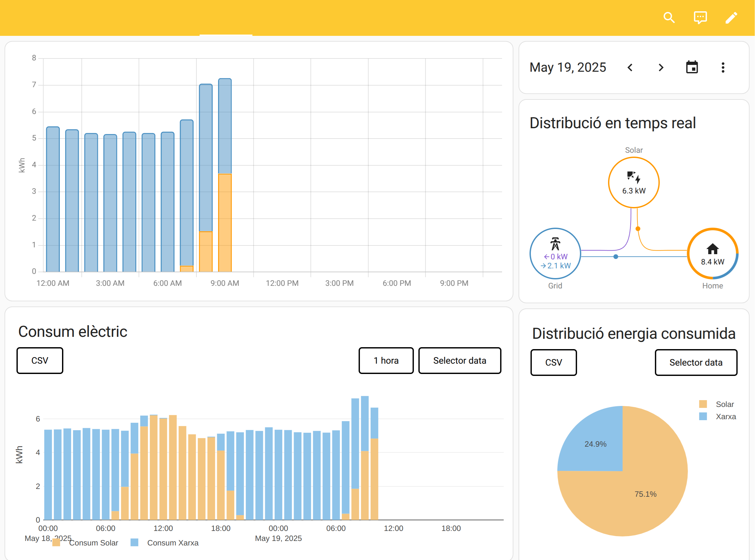
Task: Open the search magnifier icon
Action: pos(669,18)
